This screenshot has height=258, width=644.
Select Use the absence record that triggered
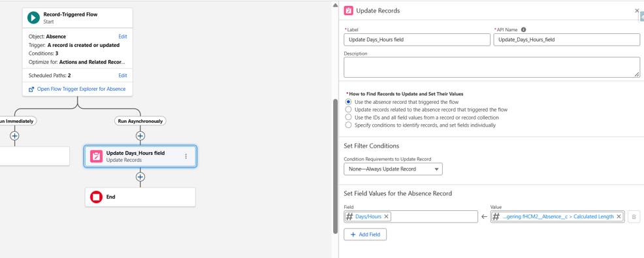coord(348,102)
